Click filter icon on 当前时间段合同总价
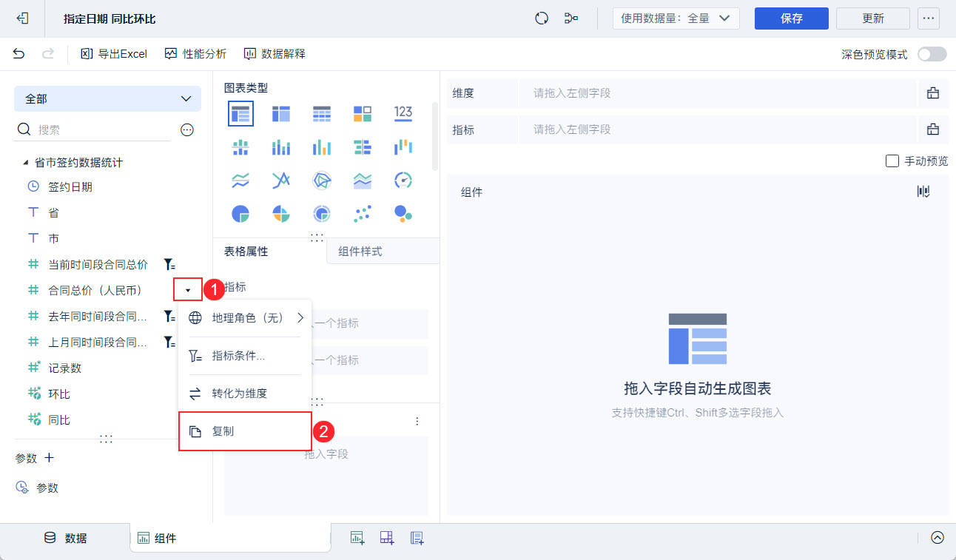This screenshot has width=956, height=560. coord(169,264)
